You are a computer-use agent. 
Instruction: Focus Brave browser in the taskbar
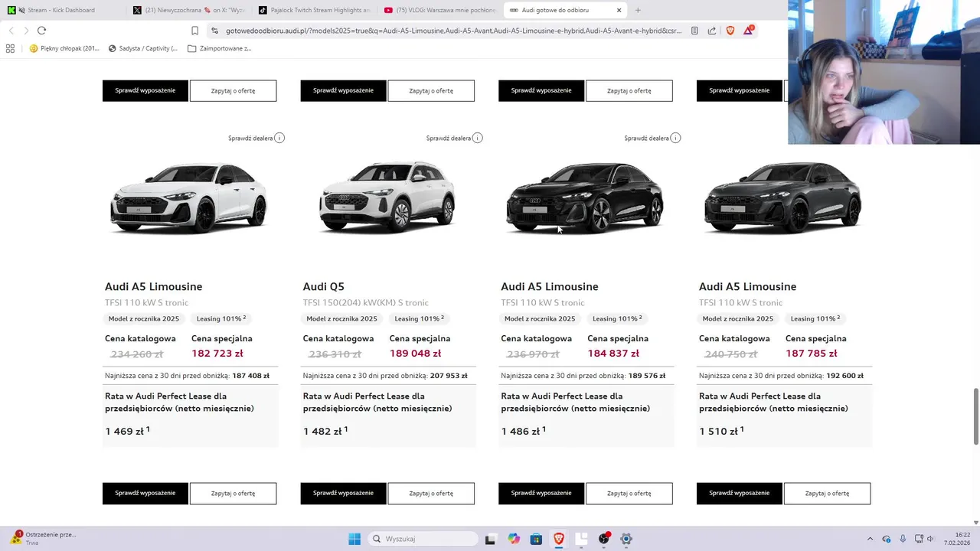pyautogui.click(x=559, y=539)
